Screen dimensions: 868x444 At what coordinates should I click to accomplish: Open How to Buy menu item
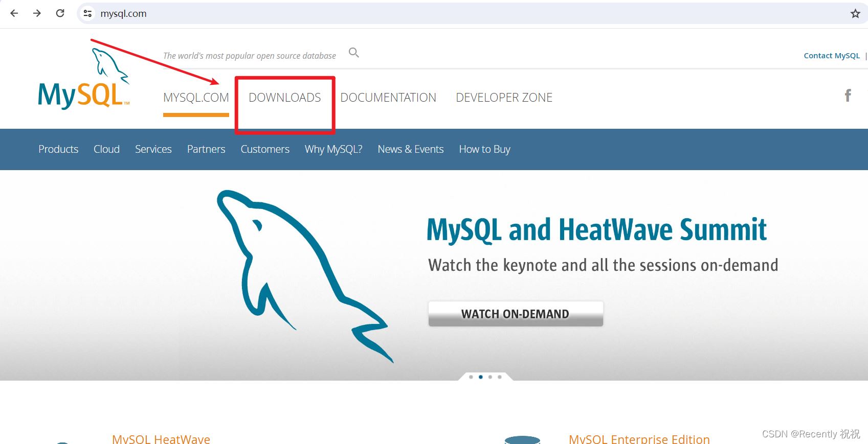pos(485,149)
